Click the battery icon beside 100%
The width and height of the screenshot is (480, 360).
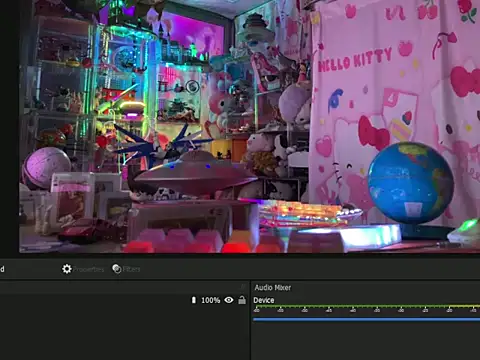click(x=194, y=300)
